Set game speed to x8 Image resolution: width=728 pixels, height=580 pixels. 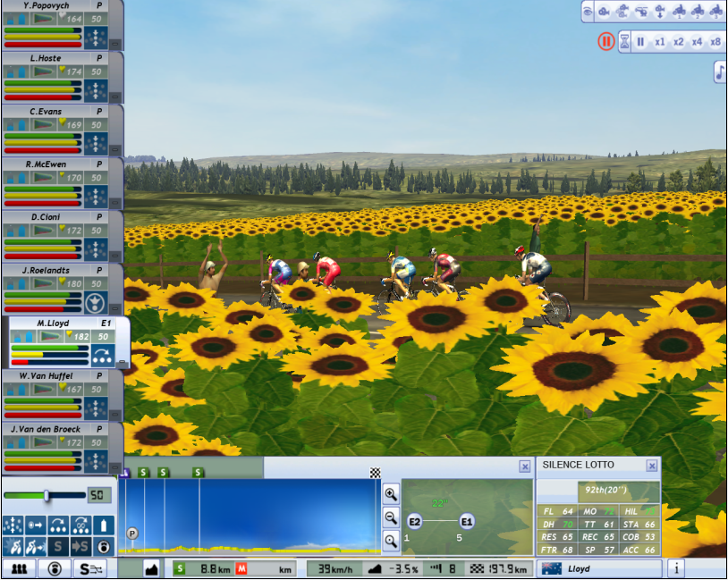[715, 42]
